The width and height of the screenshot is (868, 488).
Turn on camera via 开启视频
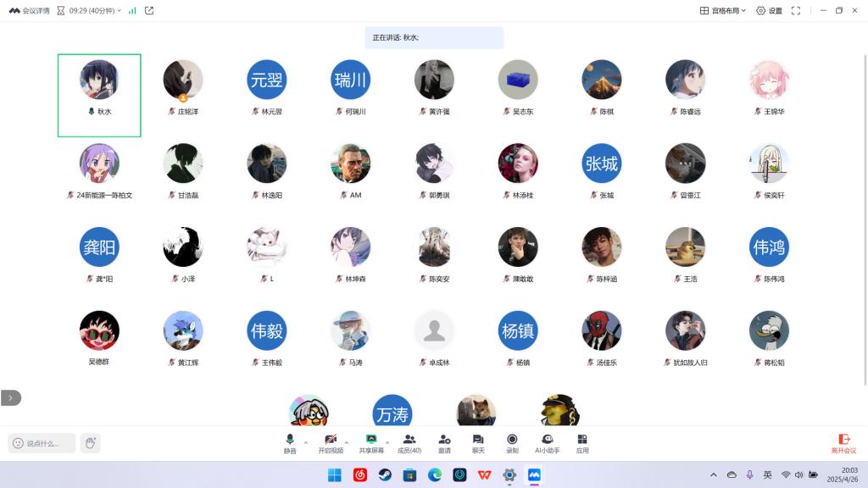click(331, 443)
